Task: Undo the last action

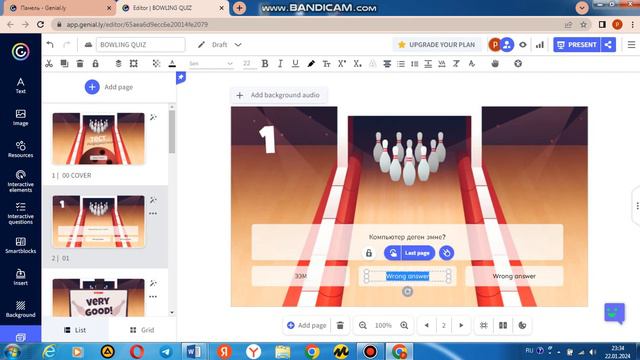Action: [x=50, y=44]
